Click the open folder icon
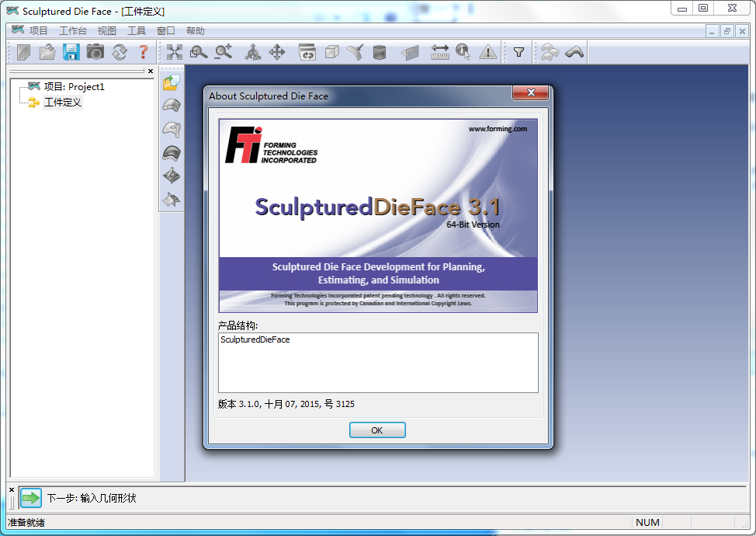This screenshot has height=536, width=756. (47, 52)
